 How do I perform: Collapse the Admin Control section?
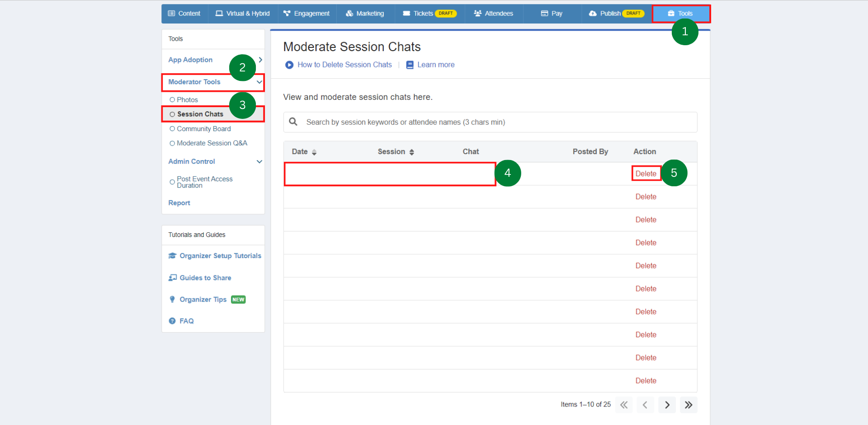click(259, 161)
